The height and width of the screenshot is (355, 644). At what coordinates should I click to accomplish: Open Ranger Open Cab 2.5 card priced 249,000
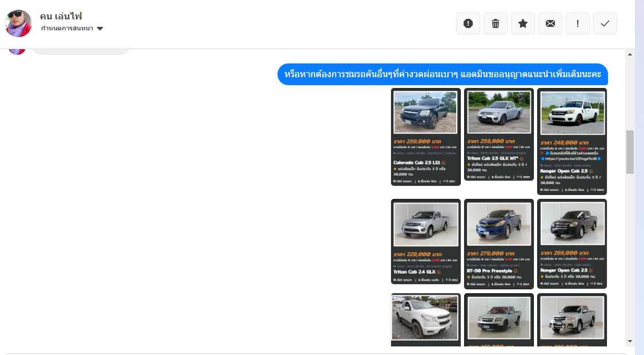(x=571, y=142)
